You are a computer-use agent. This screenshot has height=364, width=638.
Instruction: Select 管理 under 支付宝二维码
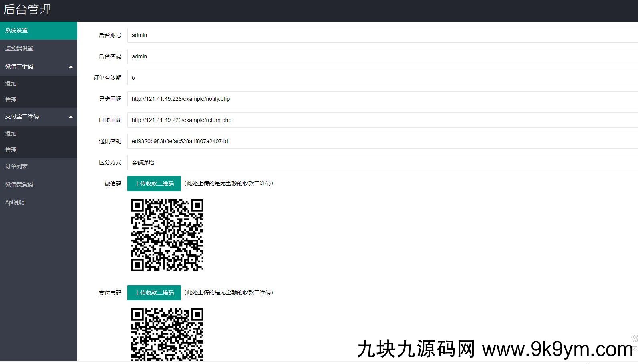pyautogui.click(x=11, y=150)
